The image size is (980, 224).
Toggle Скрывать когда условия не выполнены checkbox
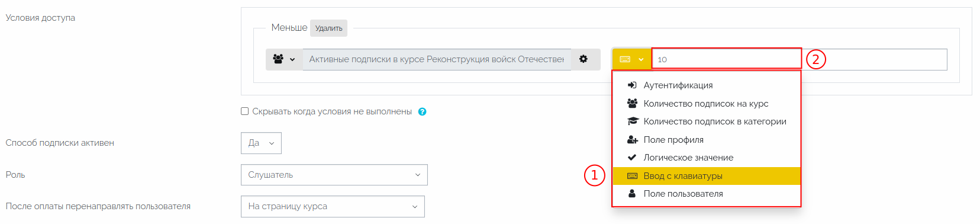tap(245, 111)
